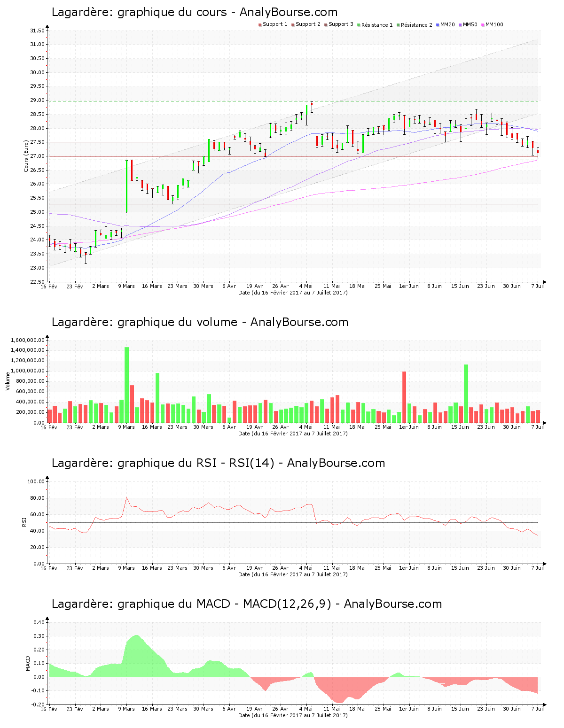Screen dimensions: 564x728
Task: Click the 'graphique du volume' chart title
Action: point(200,322)
